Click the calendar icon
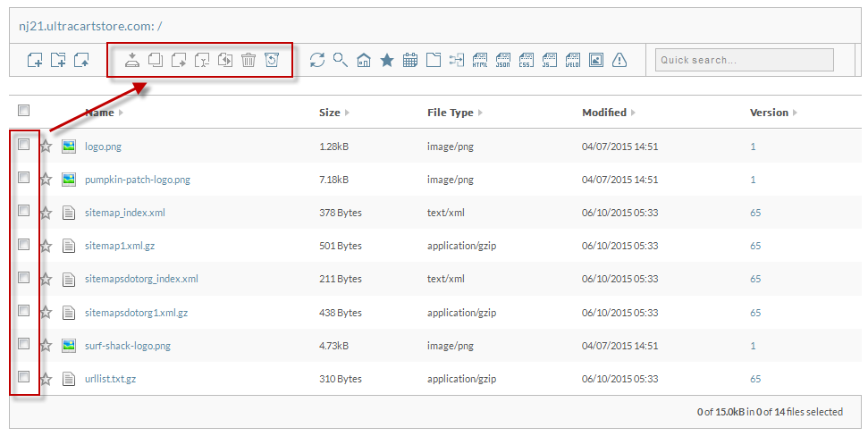The width and height of the screenshot is (868, 436). (410, 60)
